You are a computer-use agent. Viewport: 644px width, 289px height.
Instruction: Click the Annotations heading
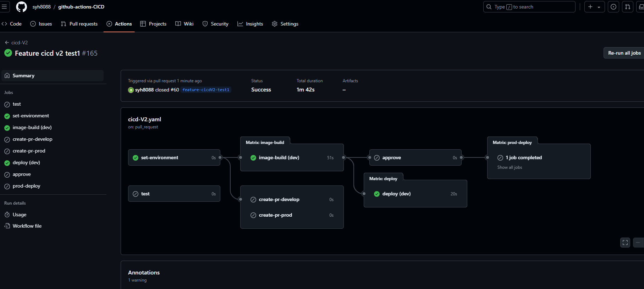[x=144, y=272]
